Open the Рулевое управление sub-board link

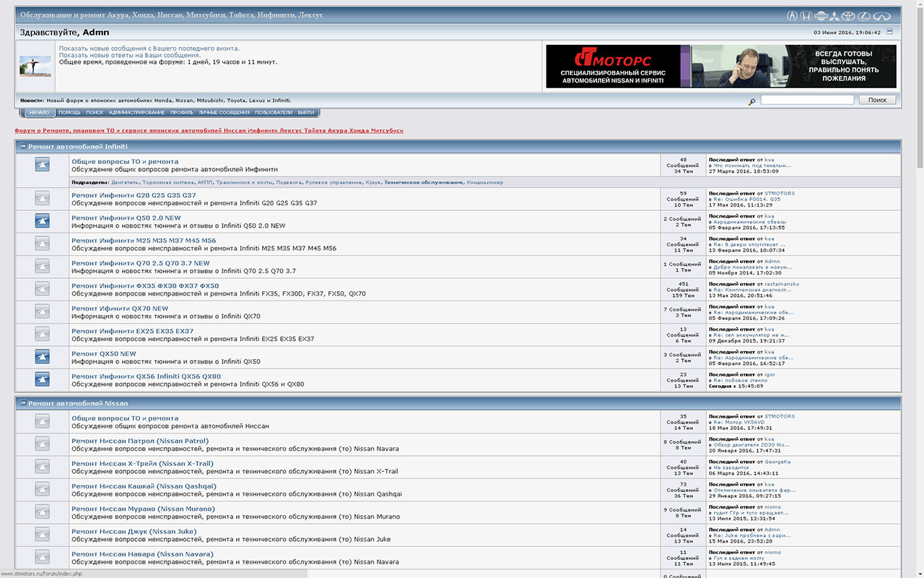334,183
